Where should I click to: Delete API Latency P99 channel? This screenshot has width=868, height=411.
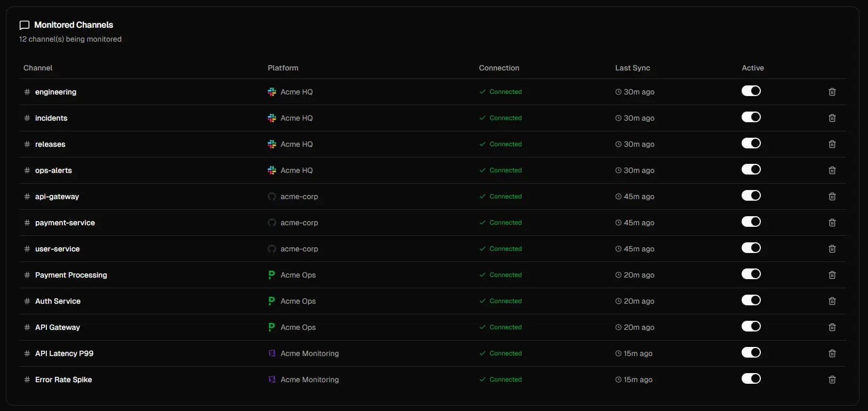832,353
